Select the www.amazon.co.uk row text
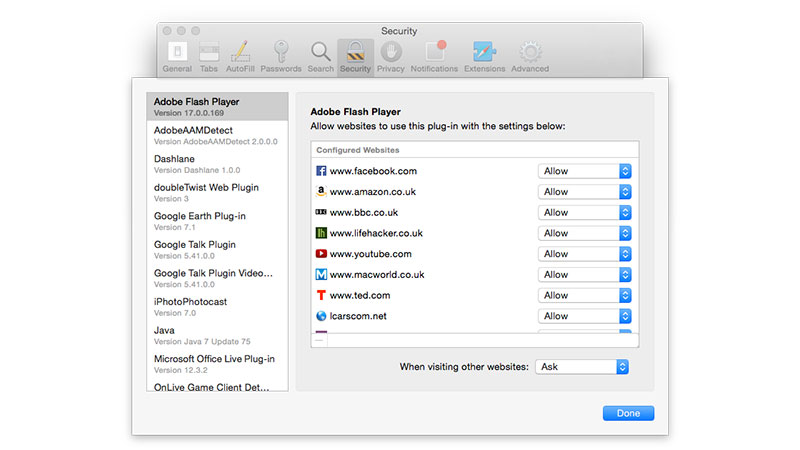 [x=372, y=192]
